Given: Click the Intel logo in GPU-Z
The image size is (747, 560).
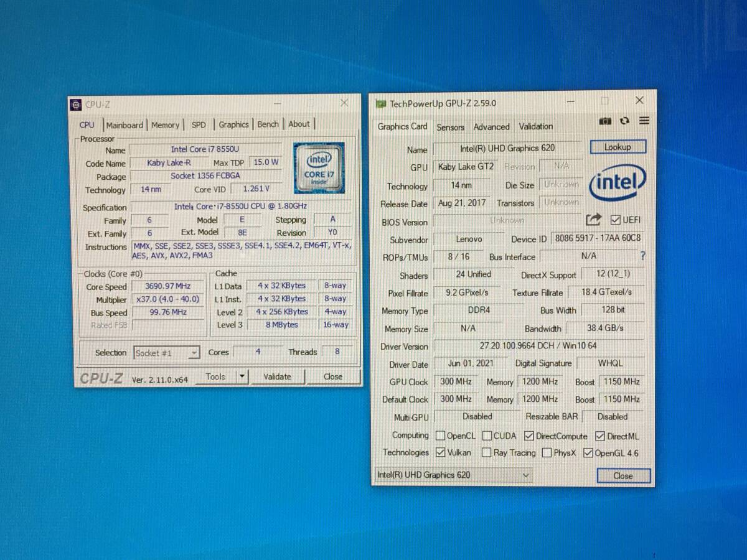Looking at the screenshot, I should [x=618, y=183].
